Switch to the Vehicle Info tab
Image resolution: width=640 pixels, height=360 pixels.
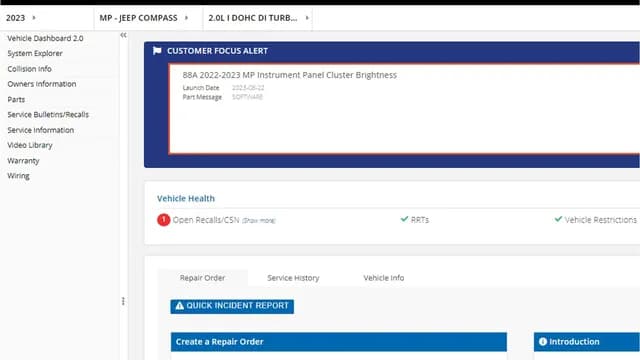pos(384,278)
